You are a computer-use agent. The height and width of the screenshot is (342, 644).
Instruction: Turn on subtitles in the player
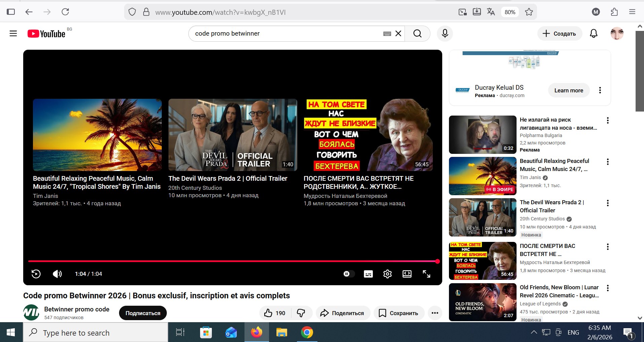click(x=368, y=274)
